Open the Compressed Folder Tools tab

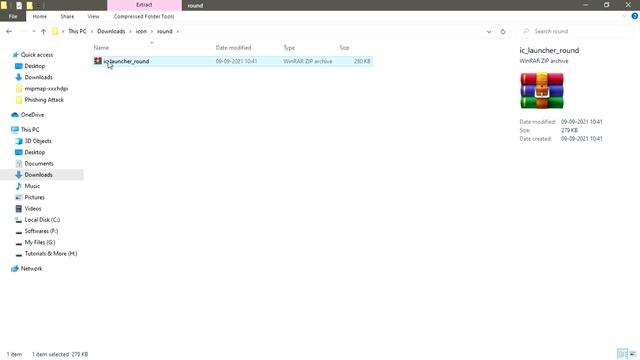tap(144, 16)
